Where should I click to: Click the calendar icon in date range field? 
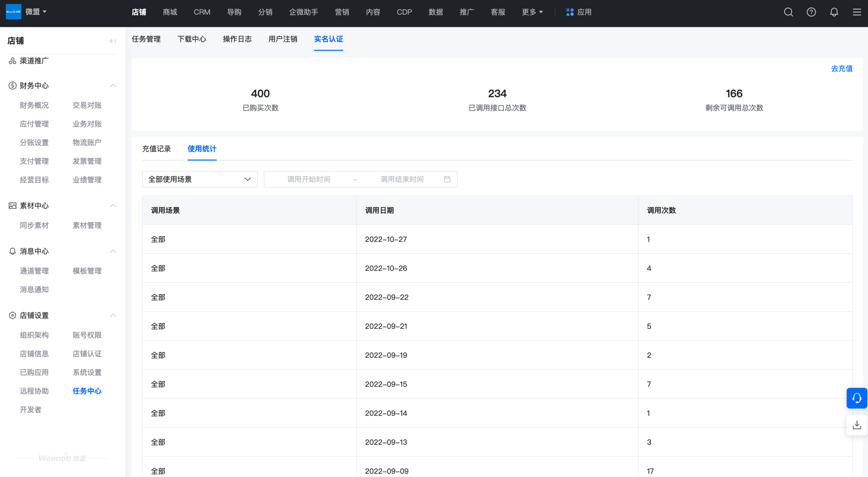tap(447, 179)
